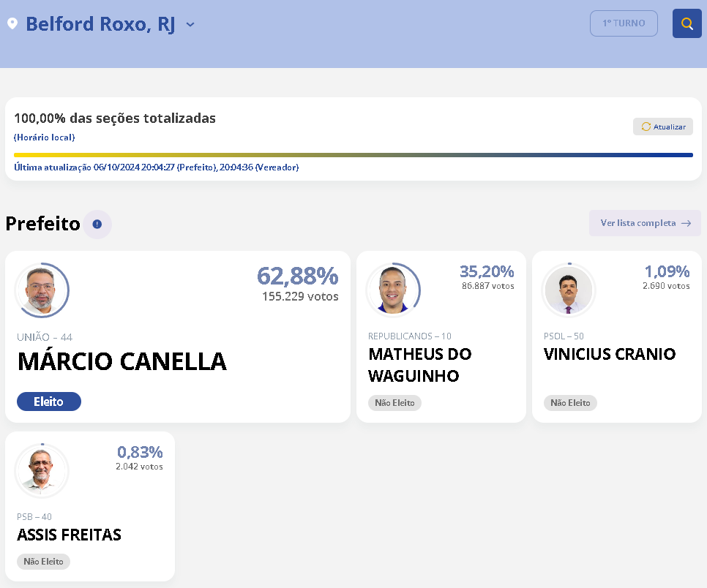Select the Belford Roxo, RJ location title
The width and height of the screenshot is (707, 588).
point(100,24)
